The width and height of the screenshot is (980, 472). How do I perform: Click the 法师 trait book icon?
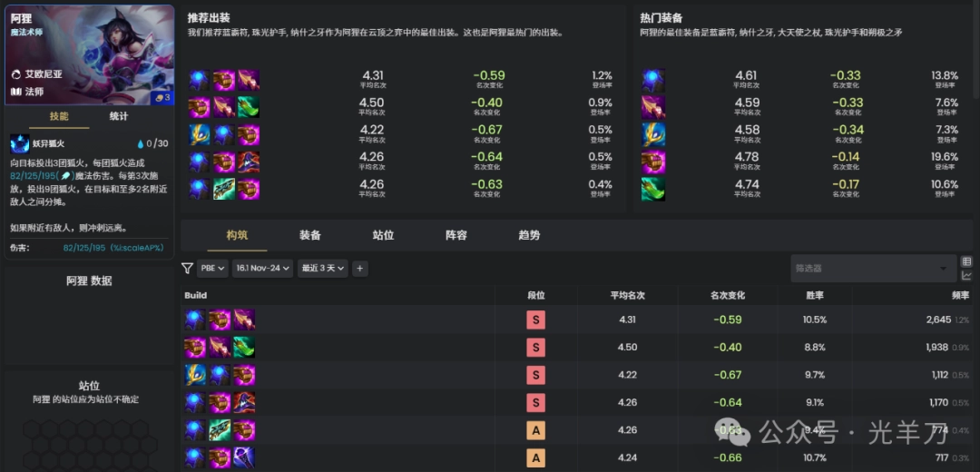coord(15,92)
